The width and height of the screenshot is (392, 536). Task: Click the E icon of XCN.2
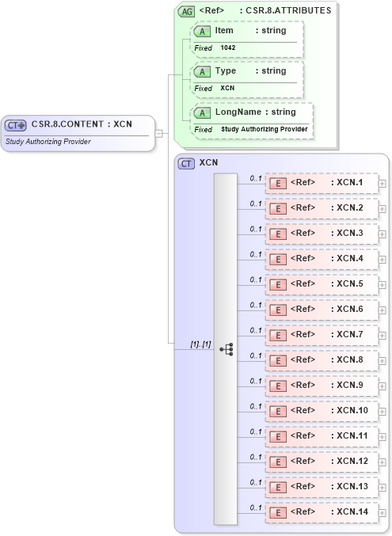[x=278, y=209]
